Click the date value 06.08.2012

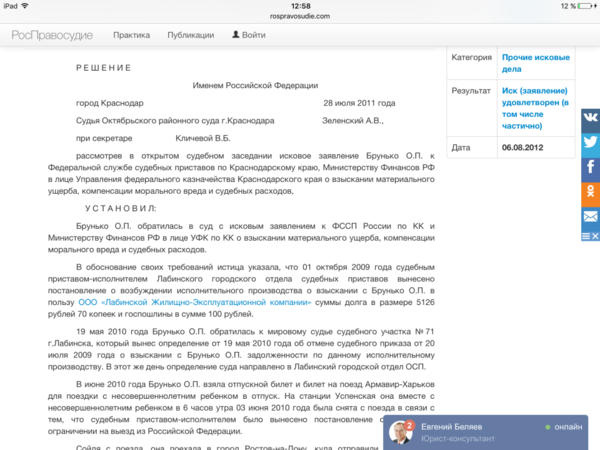522,148
